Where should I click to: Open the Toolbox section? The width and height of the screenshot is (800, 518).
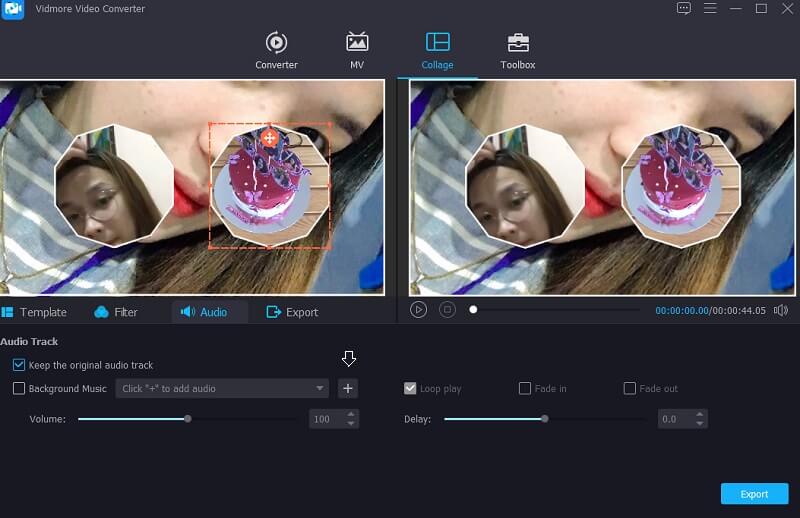pos(517,50)
